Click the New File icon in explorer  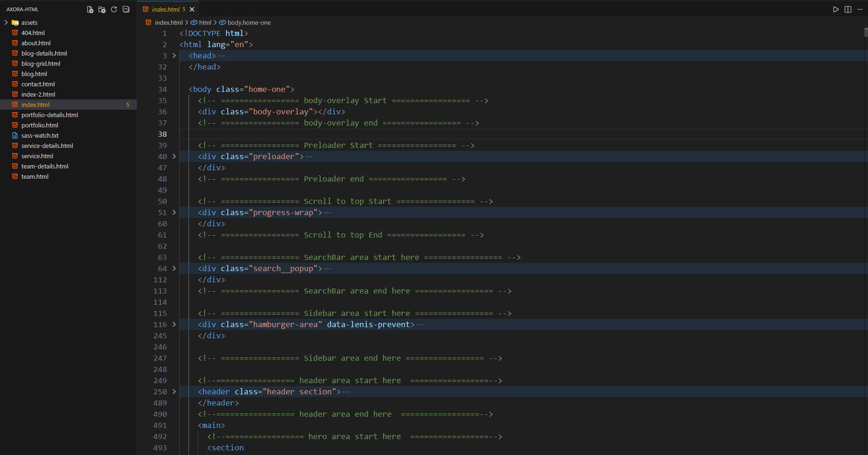(90, 9)
